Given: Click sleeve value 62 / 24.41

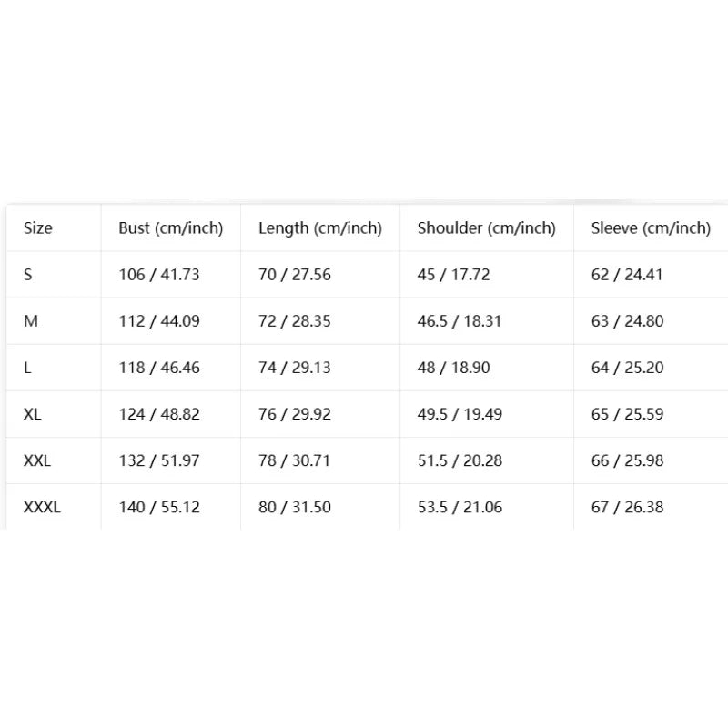Looking at the screenshot, I should point(627,275).
